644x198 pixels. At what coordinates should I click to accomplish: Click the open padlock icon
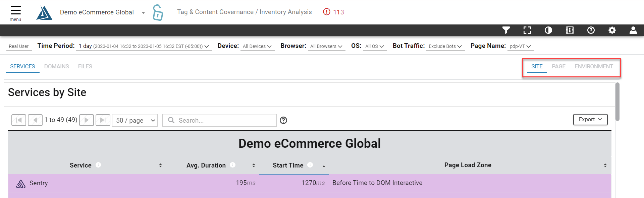point(158,12)
